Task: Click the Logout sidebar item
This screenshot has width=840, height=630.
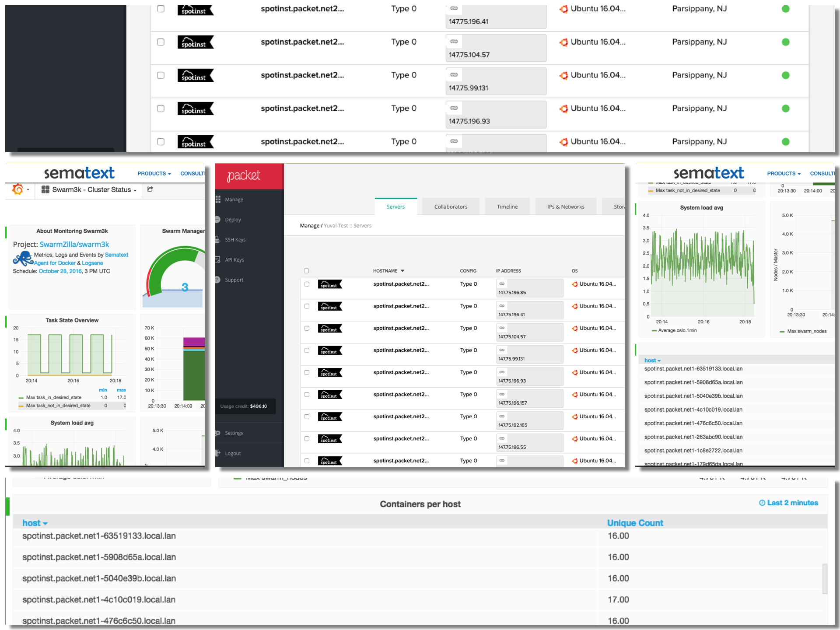Action: pyautogui.click(x=233, y=454)
